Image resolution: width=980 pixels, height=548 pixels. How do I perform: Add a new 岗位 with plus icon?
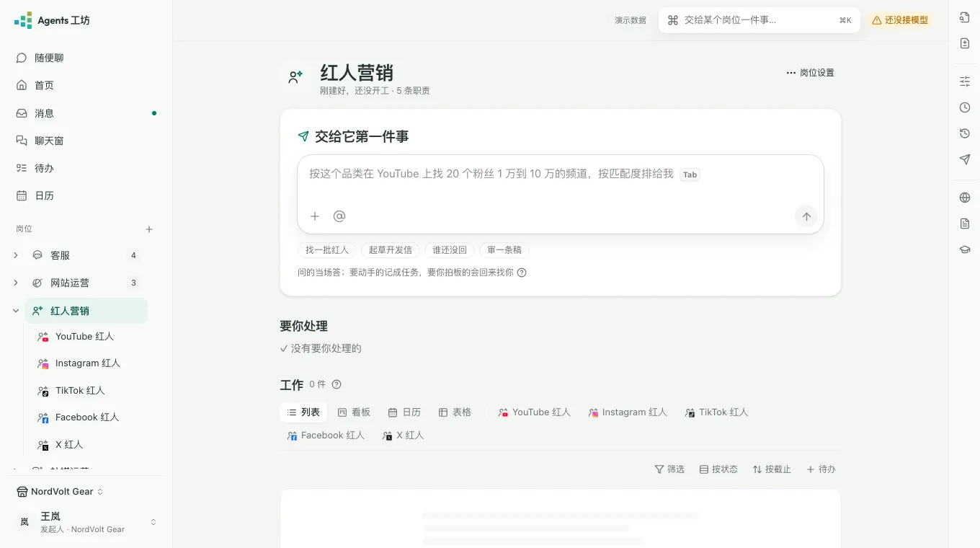pos(149,229)
